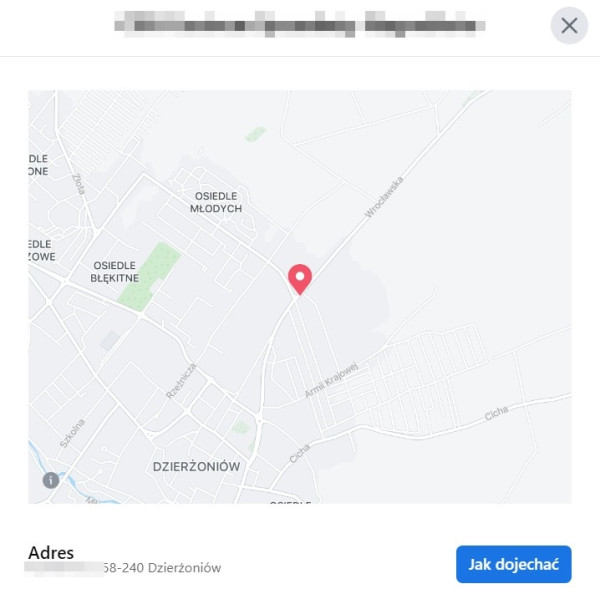Click the large green park area

click(149, 276)
